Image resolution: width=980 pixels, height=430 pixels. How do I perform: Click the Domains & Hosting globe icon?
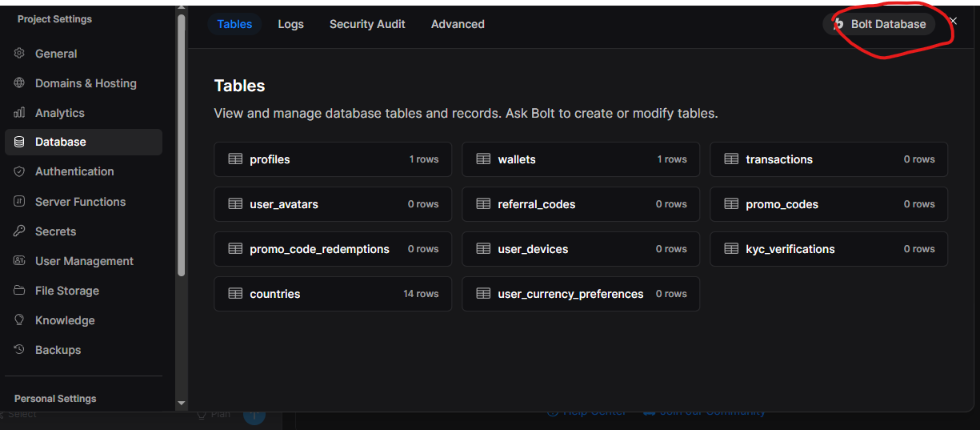click(x=19, y=83)
